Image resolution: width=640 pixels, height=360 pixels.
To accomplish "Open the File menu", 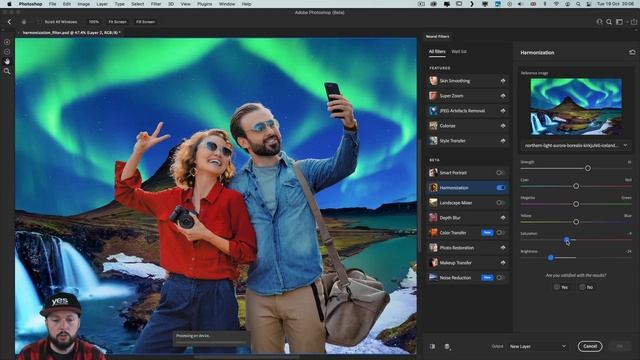I will point(52,4).
